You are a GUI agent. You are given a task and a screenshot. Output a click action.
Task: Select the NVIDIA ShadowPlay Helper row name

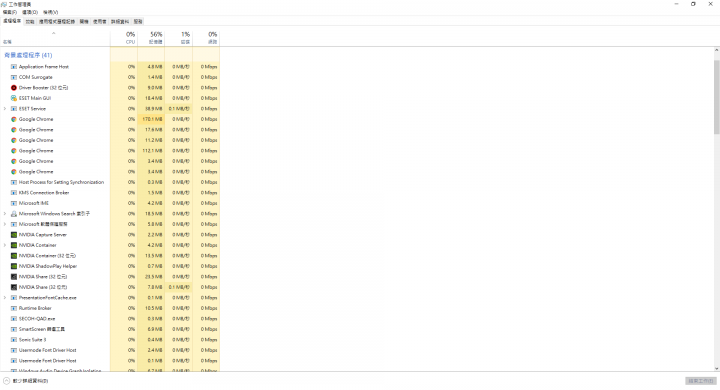48,266
